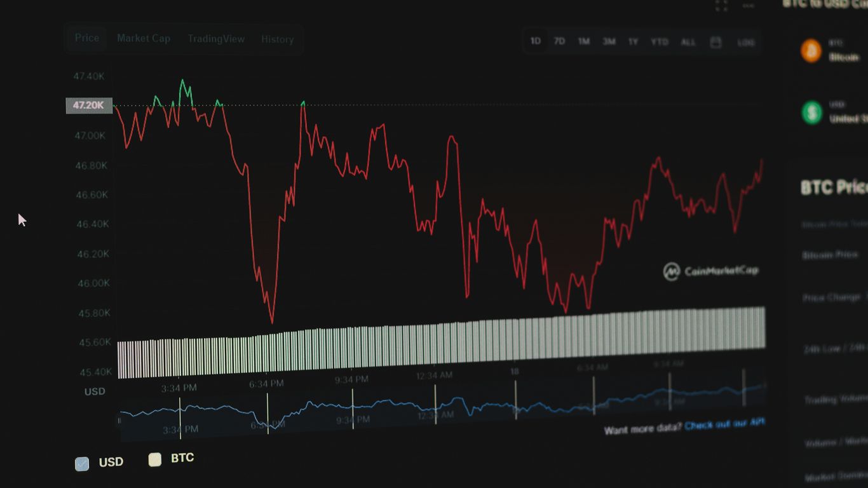Enable logarithmic scale with the LOG toggle
868x488 pixels.
coord(745,42)
